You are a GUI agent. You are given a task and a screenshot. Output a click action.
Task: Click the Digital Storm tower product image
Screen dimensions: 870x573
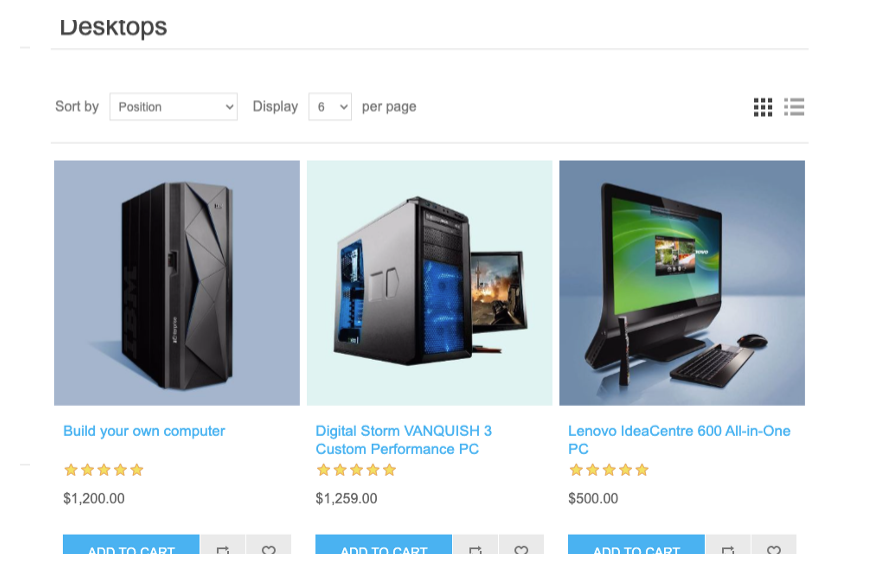click(429, 283)
